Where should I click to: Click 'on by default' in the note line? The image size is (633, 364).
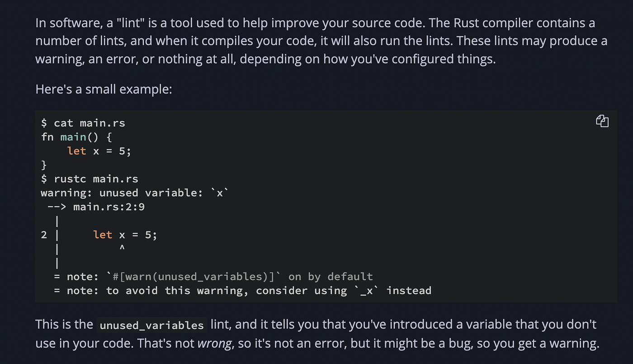(x=331, y=276)
